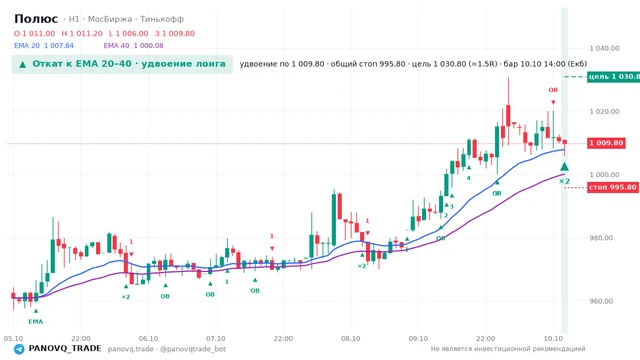This screenshot has width=640, height=360.
Task: Select the red OB sell marker arrow
Action: (x=553, y=102)
